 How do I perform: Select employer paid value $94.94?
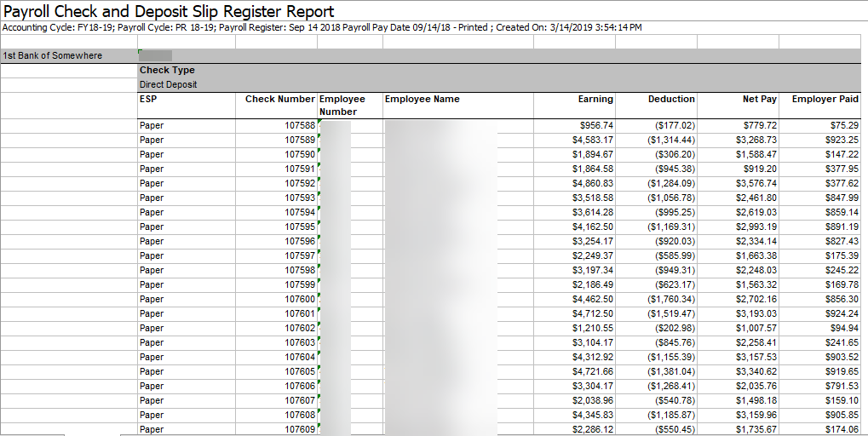click(844, 329)
